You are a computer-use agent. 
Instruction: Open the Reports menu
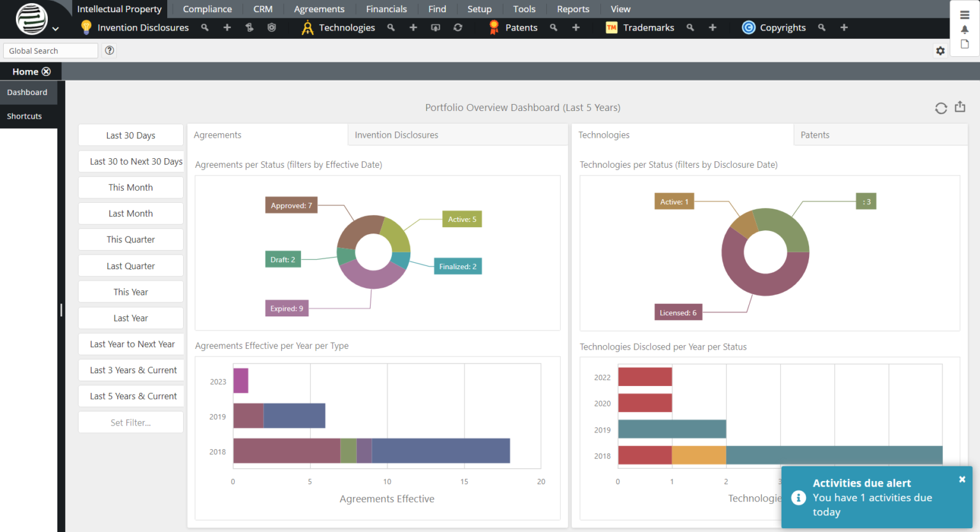point(572,9)
